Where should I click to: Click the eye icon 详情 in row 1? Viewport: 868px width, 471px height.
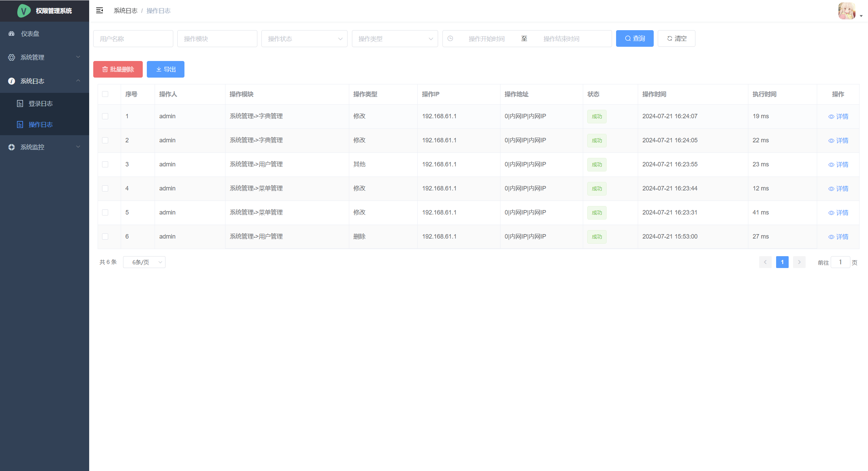click(x=831, y=117)
